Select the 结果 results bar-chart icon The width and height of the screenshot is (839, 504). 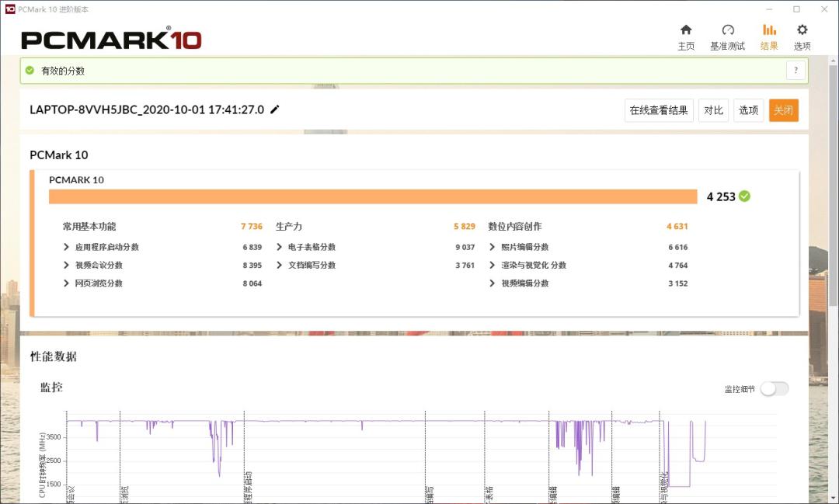pyautogui.click(x=769, y=30)
